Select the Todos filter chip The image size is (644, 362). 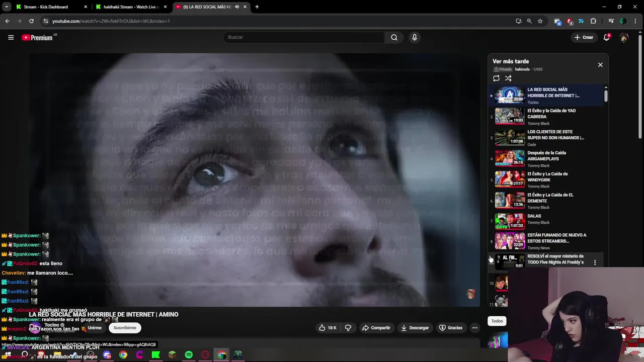pyautogui.click(x=497, y=321)
